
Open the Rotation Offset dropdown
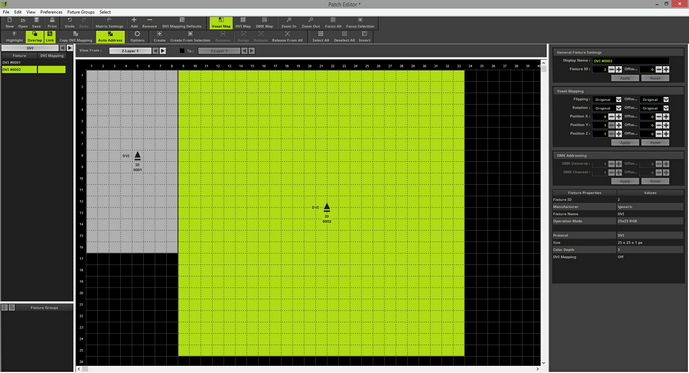(654, 108)
